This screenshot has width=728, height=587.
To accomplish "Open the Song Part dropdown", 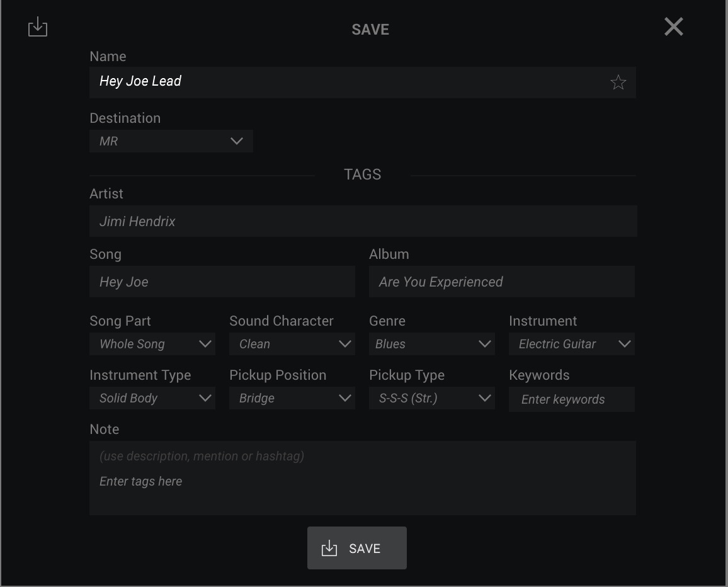I will pyautogui.click(x=152, y=344).
